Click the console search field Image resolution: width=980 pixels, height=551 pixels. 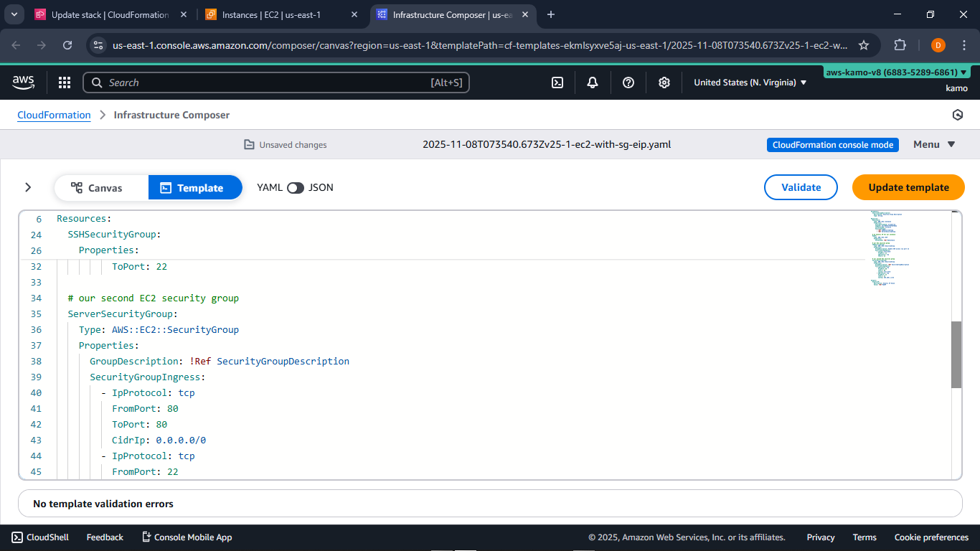click(x=276, y=82)
